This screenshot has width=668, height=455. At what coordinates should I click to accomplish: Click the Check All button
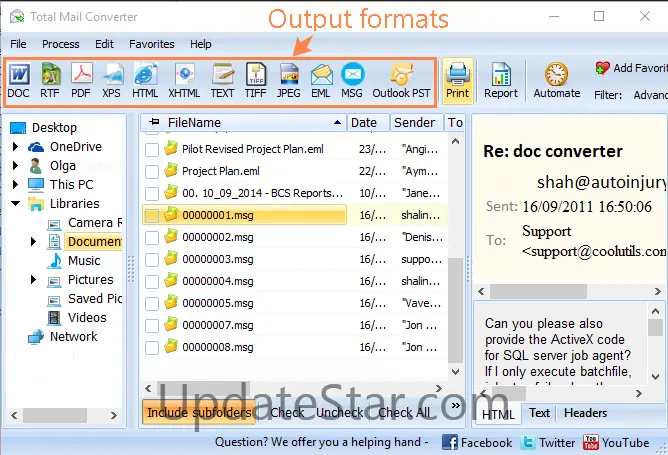404,412
